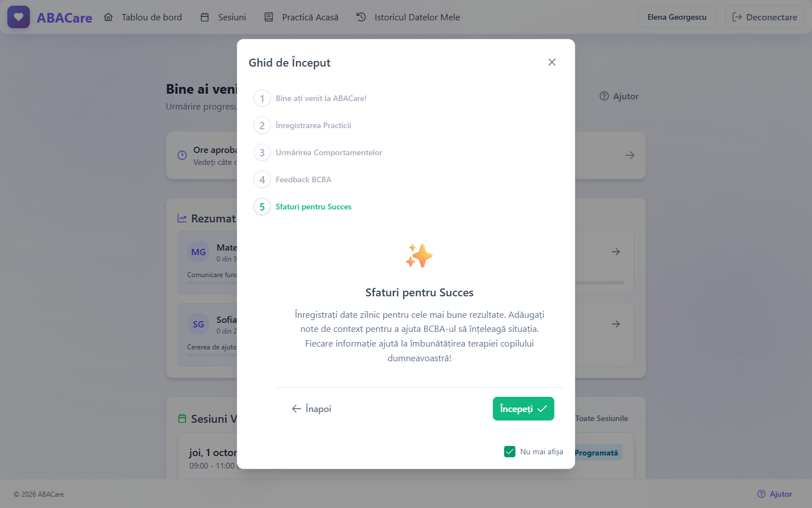
Task: Open Elena Georgescu user menu
Action: 677,17
